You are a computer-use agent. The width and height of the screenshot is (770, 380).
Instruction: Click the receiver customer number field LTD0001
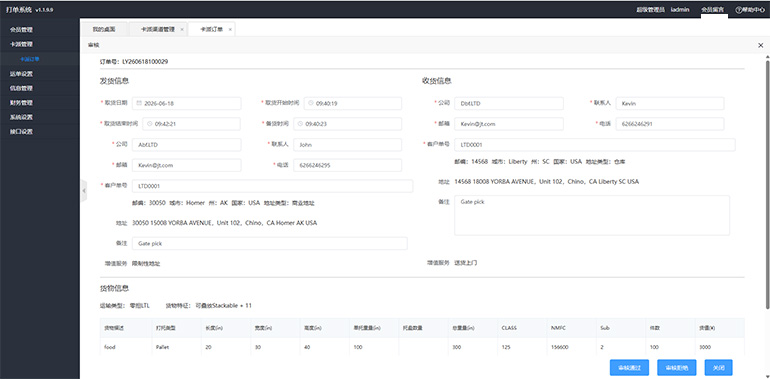(595, 145)
